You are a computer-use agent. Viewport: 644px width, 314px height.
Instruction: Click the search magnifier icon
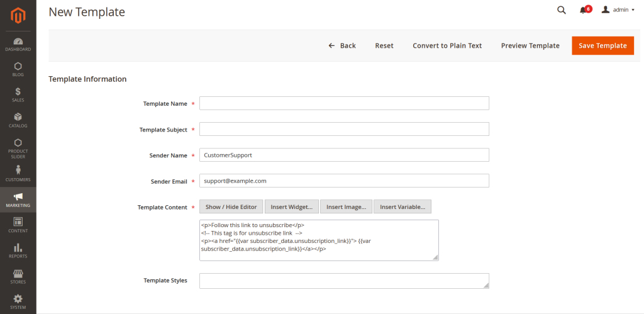(562, 10)
